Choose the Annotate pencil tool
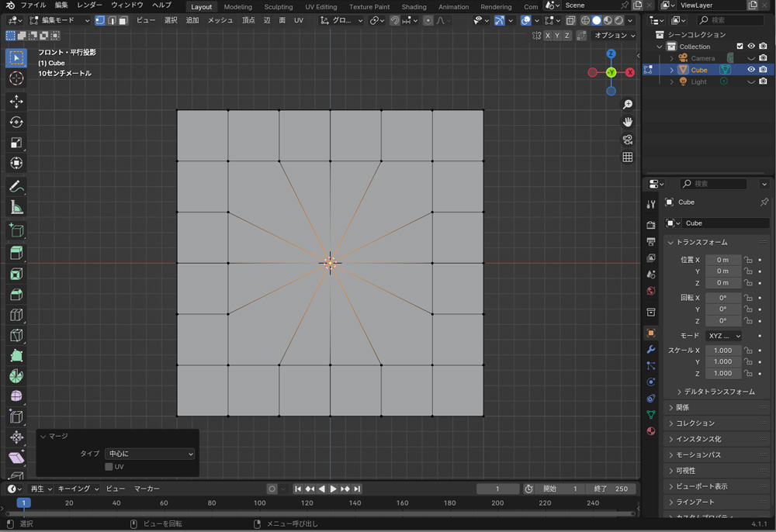Image resolution: width=776 pixels, height=532 pixels. pyautogui.click(x=16, y=187)
